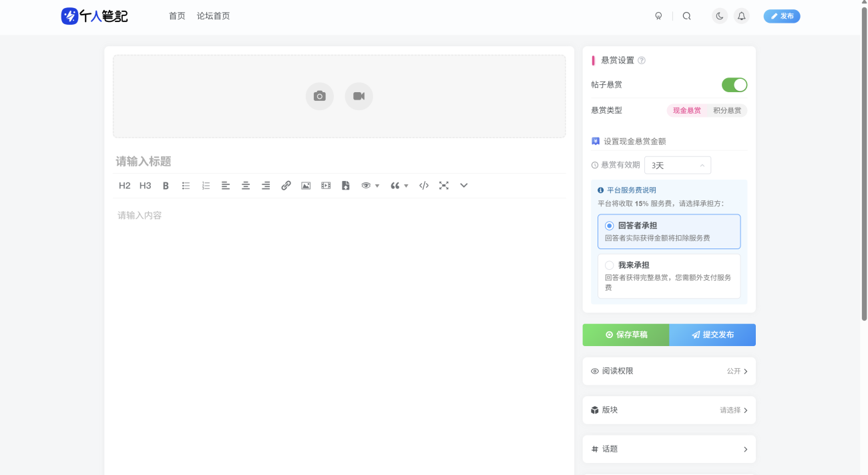The width and height of the screenshot is (868, 475).
Task: Expand the 阅读权限 setting row
Action: coord(669,371)
